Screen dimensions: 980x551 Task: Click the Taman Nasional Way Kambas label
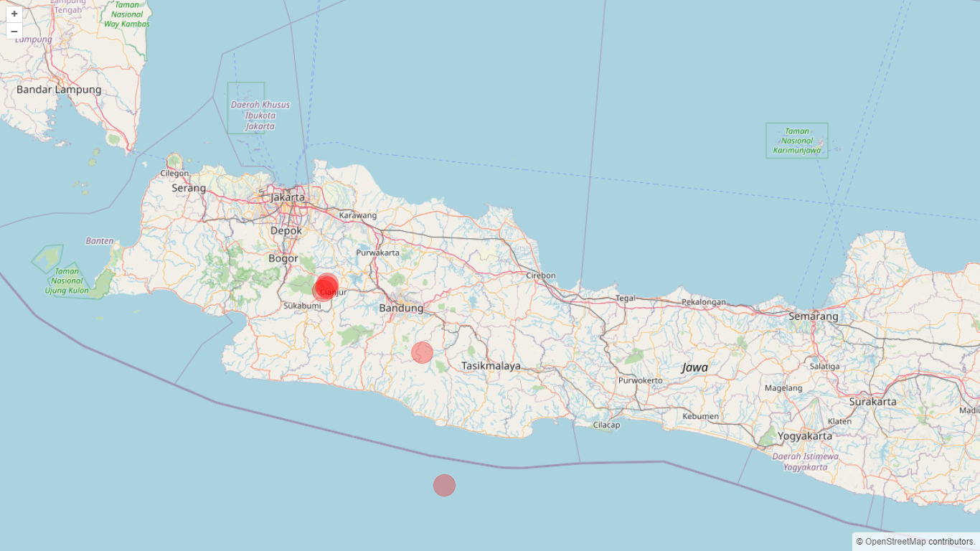pyautogui.click(x=127, y=14)
